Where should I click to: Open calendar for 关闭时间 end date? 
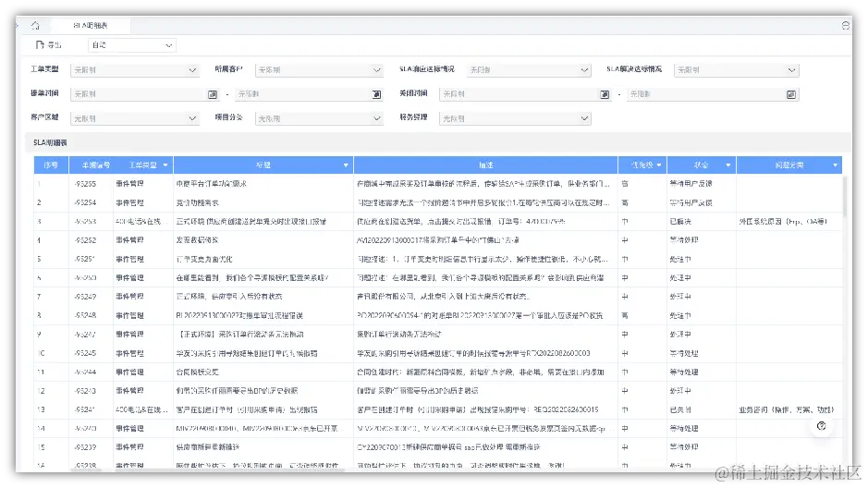[791, 94]
